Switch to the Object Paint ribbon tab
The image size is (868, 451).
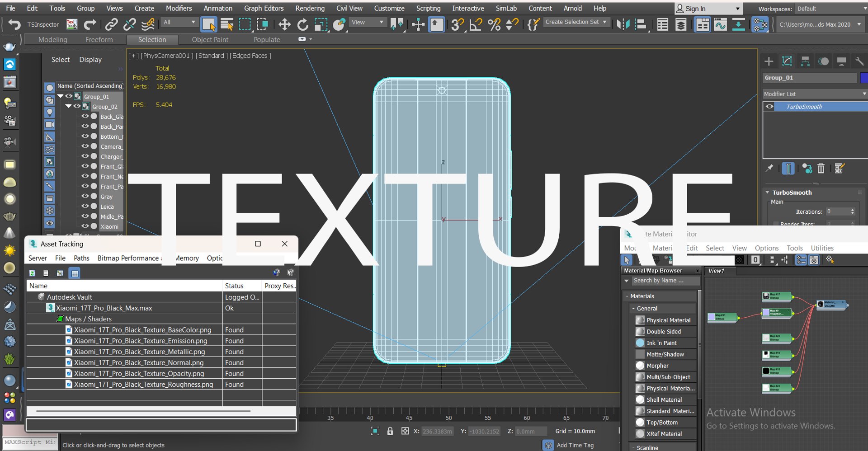point(210,40)
